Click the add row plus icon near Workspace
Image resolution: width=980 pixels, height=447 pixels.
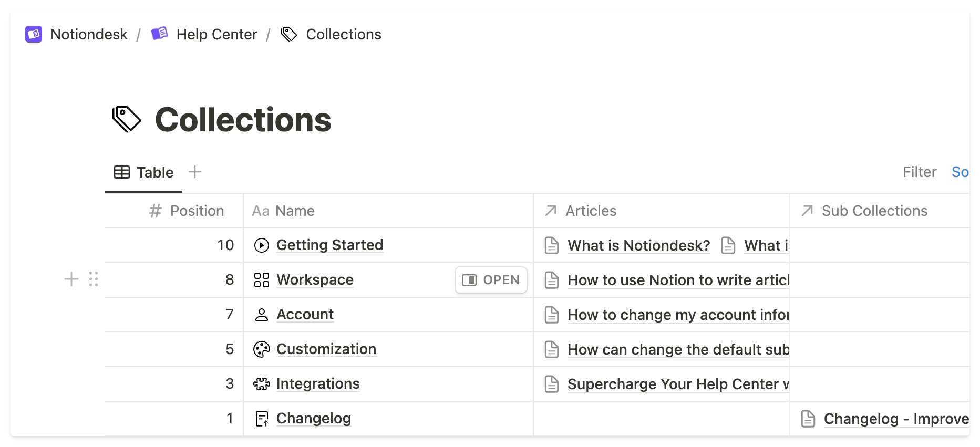click(x=71, y=279)
